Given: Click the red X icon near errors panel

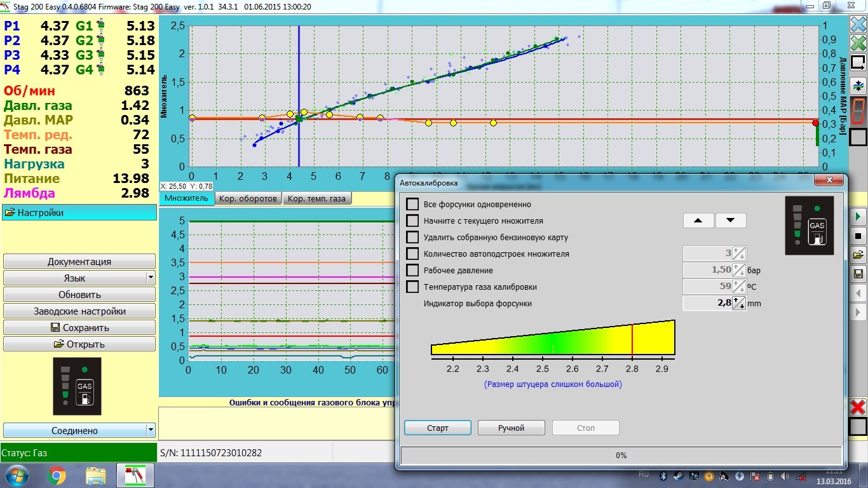Looking at the screenshot, I should (858, 407).
